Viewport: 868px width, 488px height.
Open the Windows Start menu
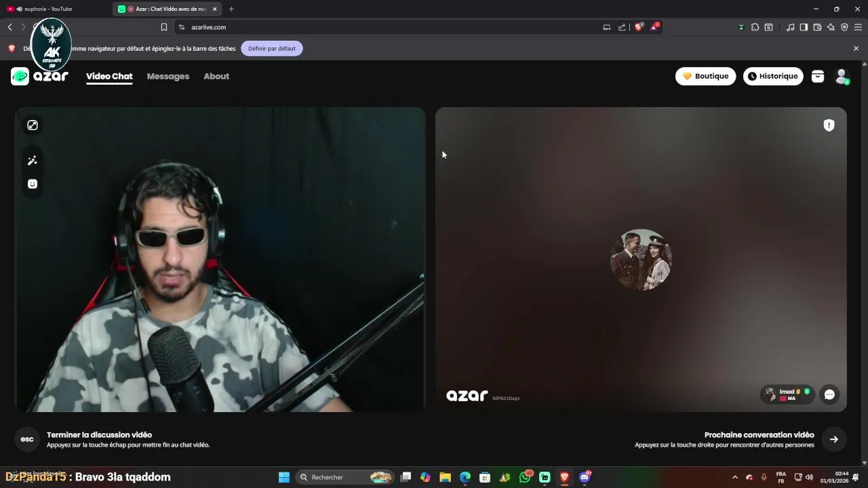coord(284,477)
